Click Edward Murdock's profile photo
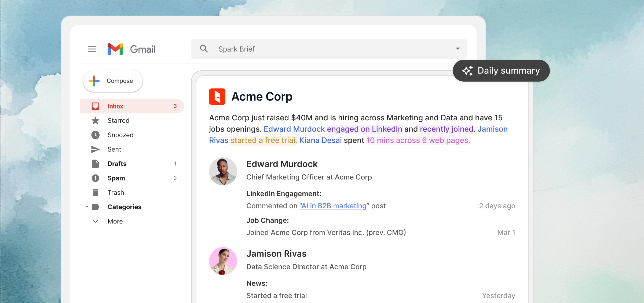Screen dimensions: 644x303 (223, 171)
